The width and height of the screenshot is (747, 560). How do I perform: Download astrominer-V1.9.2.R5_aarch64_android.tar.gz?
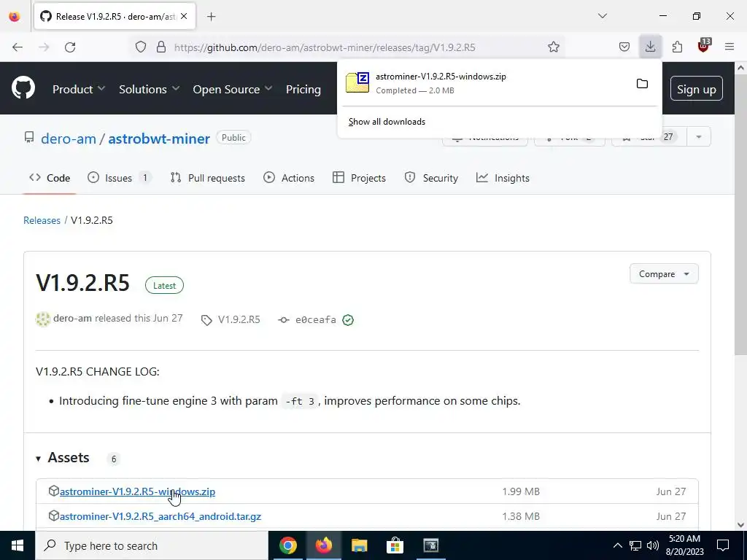(160, 516)
